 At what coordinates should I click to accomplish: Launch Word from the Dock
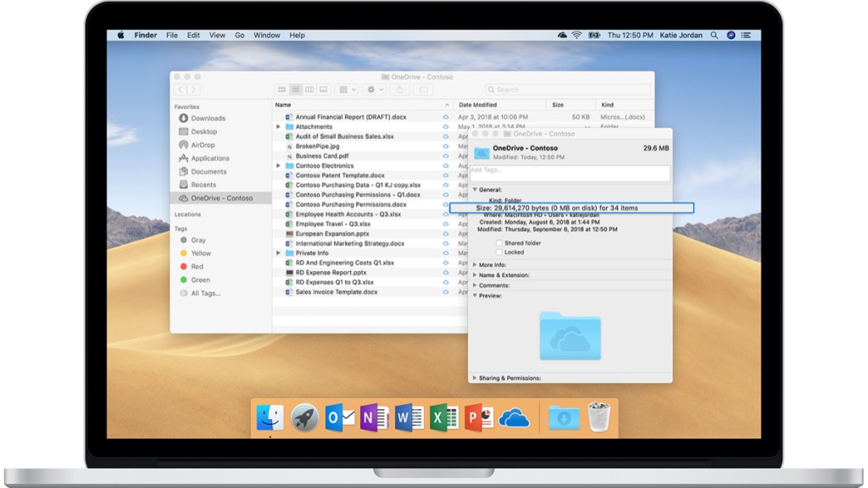409,417
